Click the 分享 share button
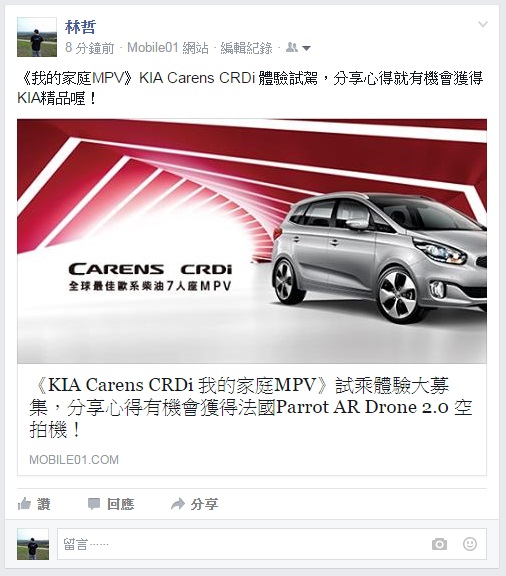This screenshot has width=506, height=576. click(204, 504)
